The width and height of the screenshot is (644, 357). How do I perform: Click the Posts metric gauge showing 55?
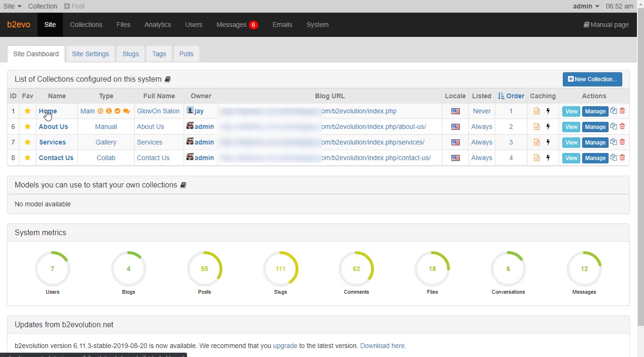pos(204,269)
